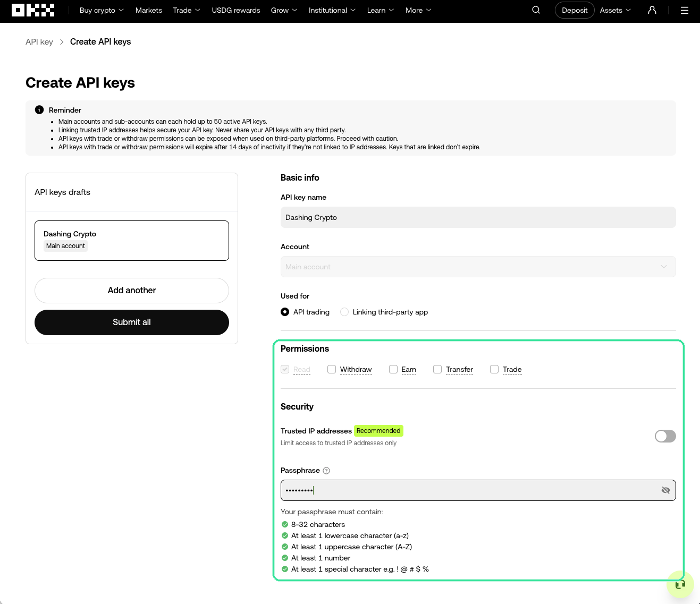The width and height of the screenshot is (700, 604).
Task: Expand the Institutional dropdown menu
Action: [332, 10]
